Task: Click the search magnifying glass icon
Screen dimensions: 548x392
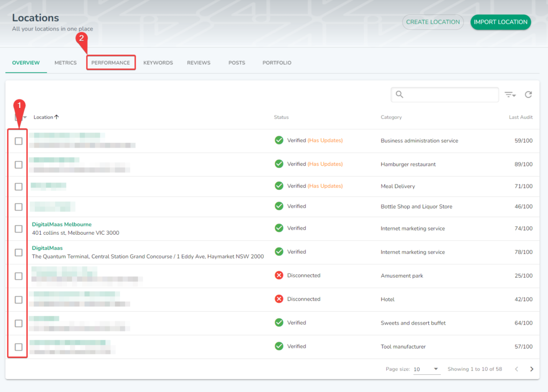Action: (x=400, y=94)
